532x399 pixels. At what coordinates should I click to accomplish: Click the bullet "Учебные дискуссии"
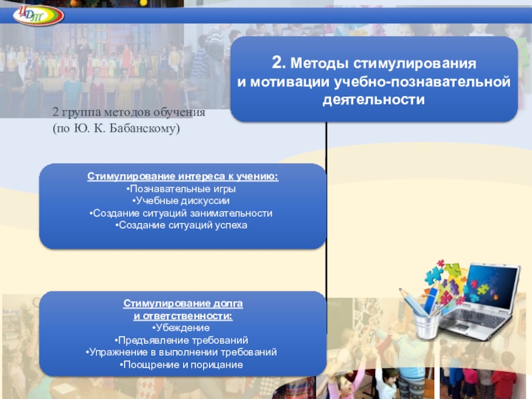pos(181,201)
